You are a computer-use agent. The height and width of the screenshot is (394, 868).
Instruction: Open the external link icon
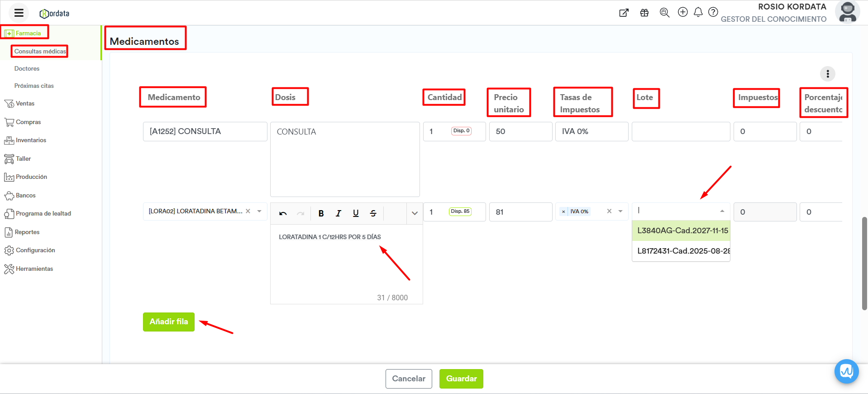[x=624, y=13]
